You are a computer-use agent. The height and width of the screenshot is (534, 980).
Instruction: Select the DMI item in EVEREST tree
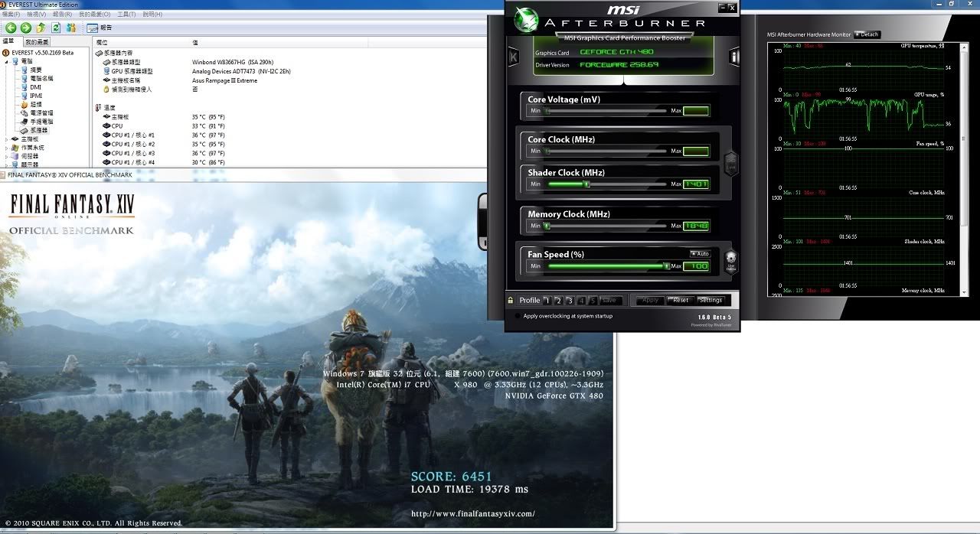(30, 87)
